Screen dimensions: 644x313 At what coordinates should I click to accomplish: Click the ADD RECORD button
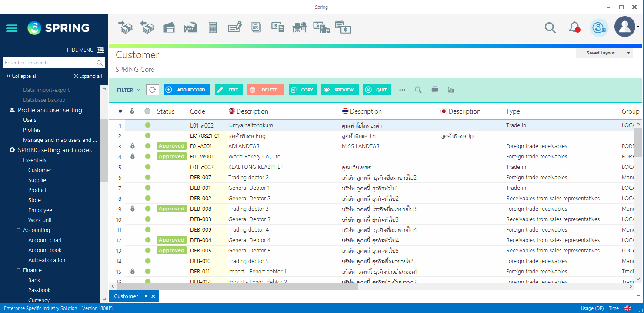[x=187, y=90]
